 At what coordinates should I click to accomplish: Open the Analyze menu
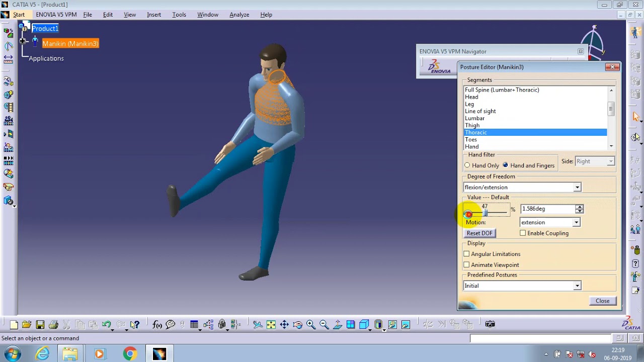coord(239,15)
